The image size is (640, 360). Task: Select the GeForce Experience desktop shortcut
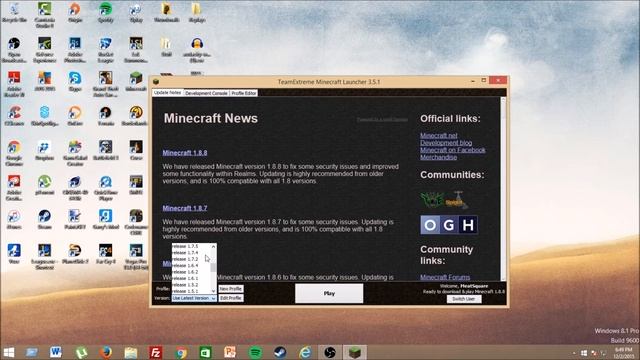coord(45,50)
